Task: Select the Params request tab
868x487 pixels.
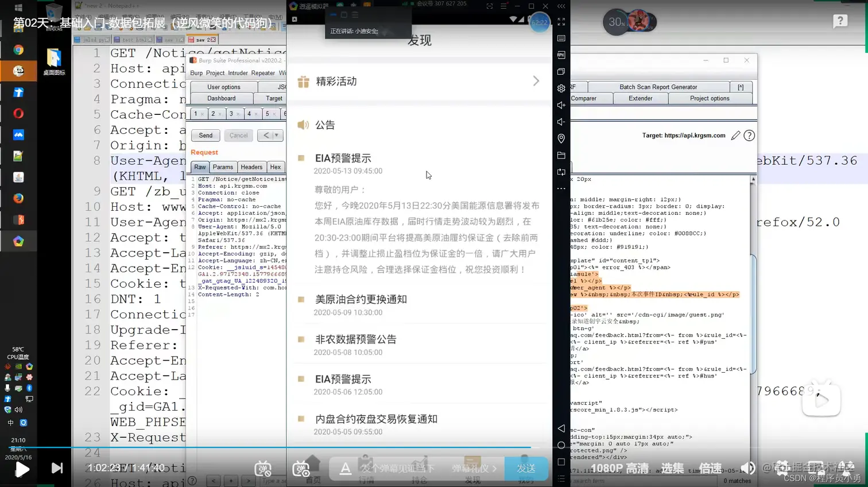Action: point(223,167)
